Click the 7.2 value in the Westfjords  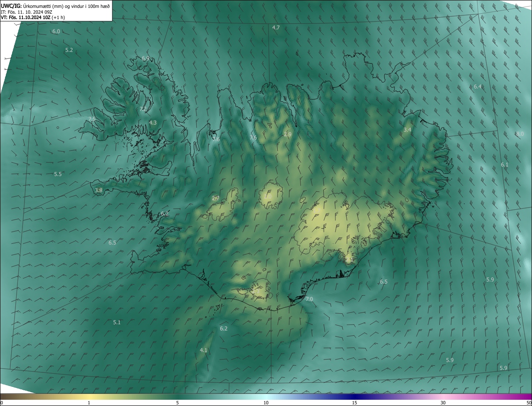pos(143,109)
